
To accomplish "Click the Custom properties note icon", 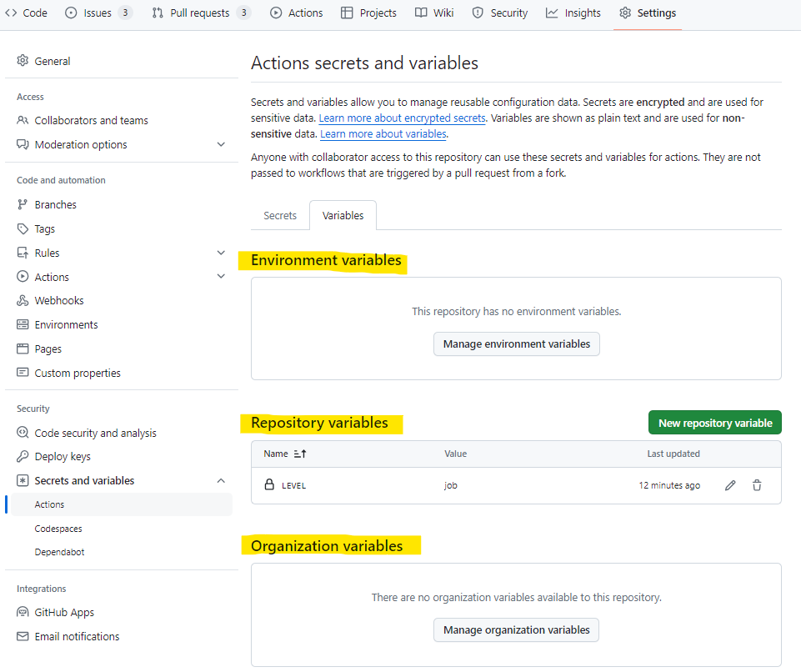I will (x=23, y=373).
